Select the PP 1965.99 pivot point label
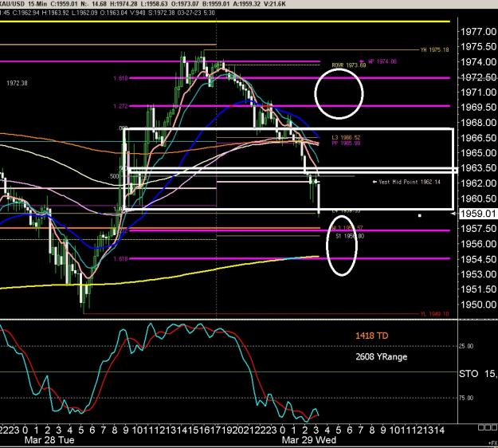The height and width of the screenshot is (448, 498). (346, 143)
